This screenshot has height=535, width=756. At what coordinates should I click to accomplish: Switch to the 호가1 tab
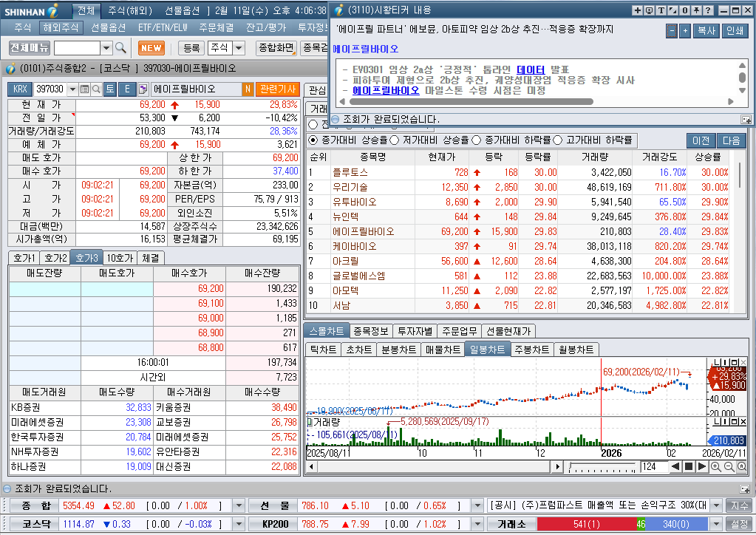(x=24, y=259)
